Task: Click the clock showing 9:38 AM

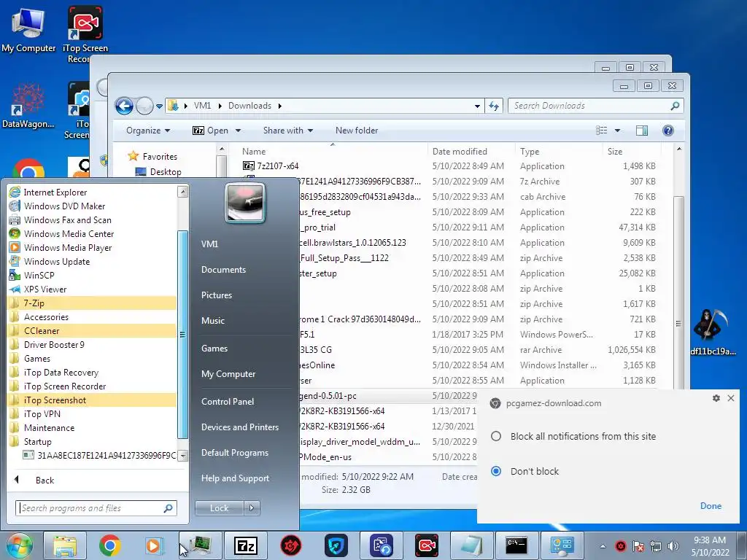Action: pyautogui.click(x=710, y=546)
